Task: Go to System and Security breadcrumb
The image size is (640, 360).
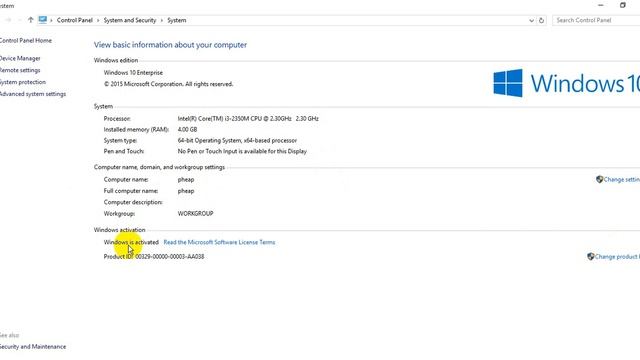Action: [130, 20]
